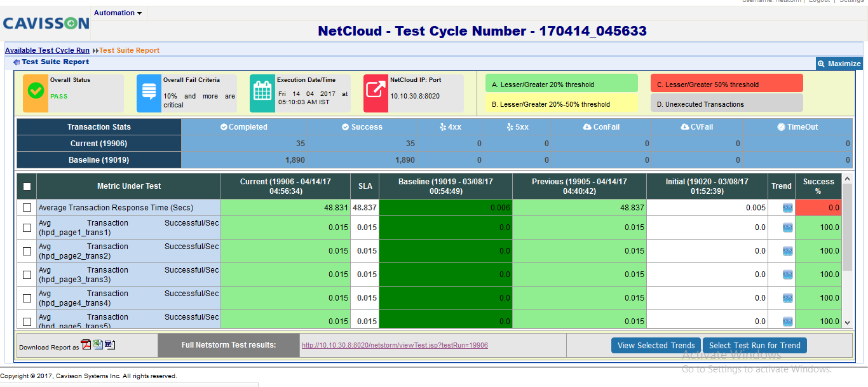Screen dimensions: 868x387
Task: Click the TimeOut clock icon
Action: point(781,127)
